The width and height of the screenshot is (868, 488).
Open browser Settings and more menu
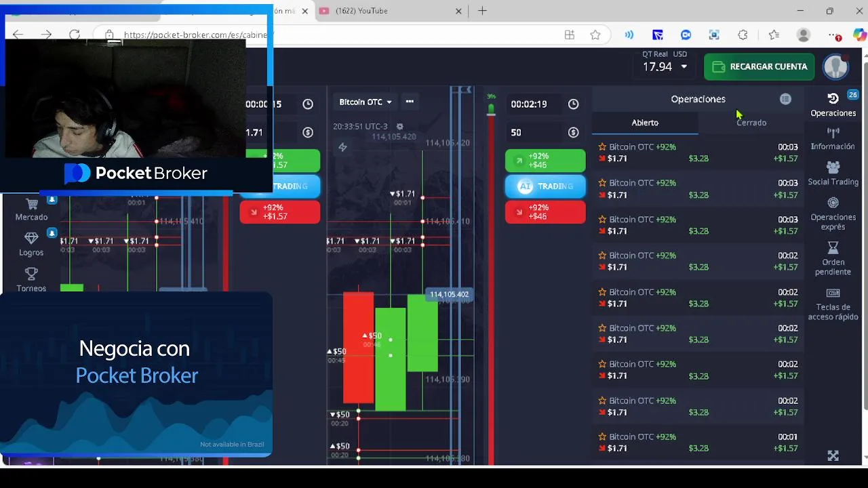[x=834, y=35]
